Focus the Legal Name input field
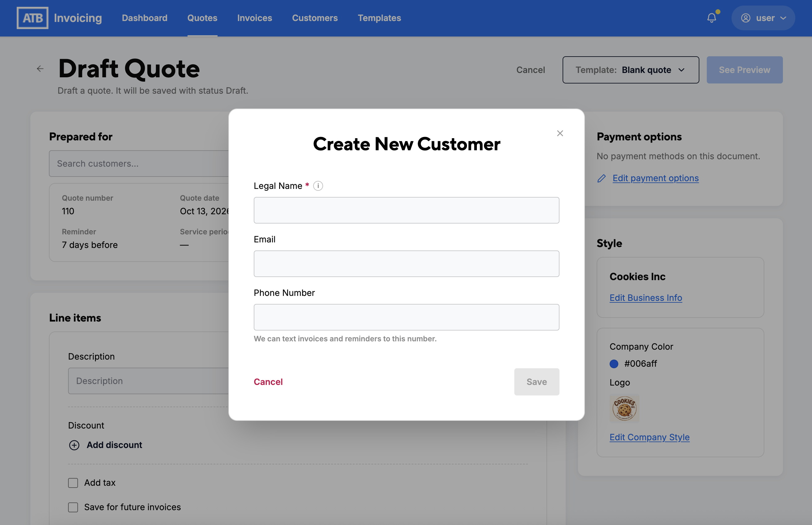The height and width of the screenshot is (525, 812). 406,210
